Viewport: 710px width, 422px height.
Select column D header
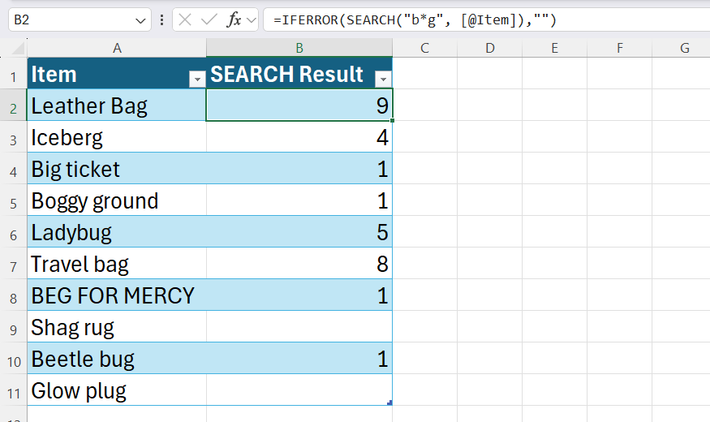[x=490, y=48]
